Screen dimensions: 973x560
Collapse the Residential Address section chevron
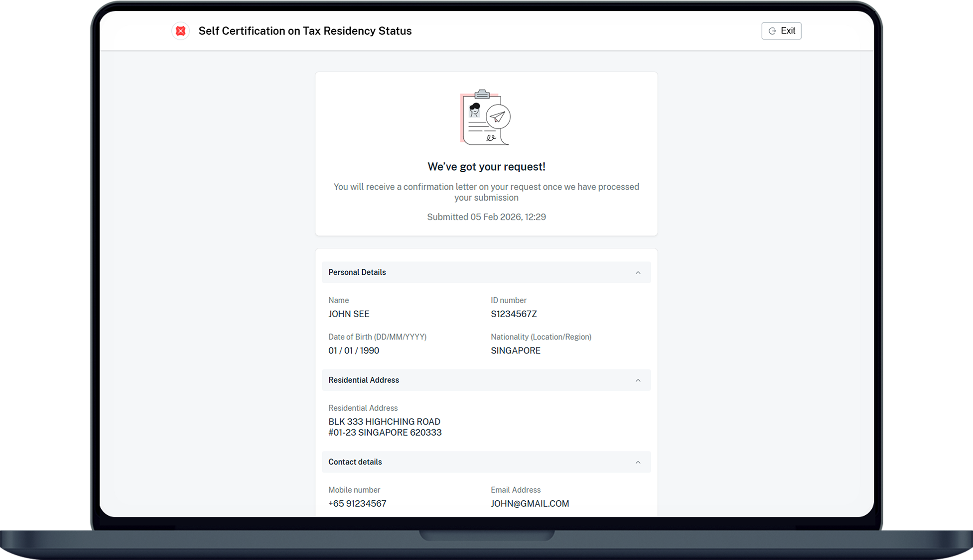(638, 380)
